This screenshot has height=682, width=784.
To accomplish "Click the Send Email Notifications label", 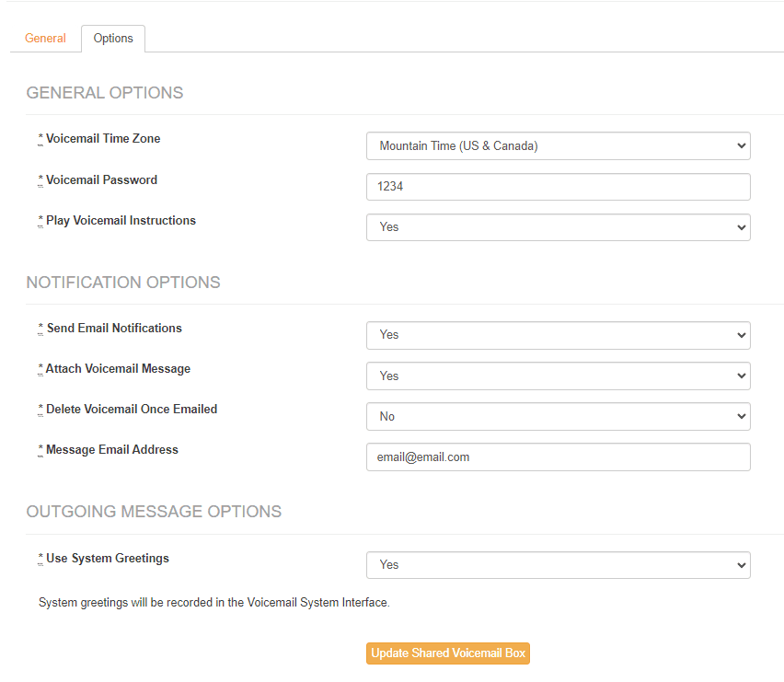I will (x=110, y=328).
